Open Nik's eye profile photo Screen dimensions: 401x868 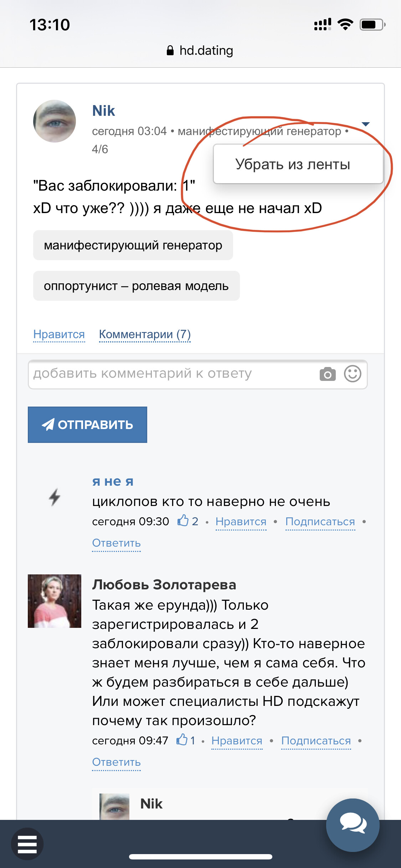(x=55, y=121)
